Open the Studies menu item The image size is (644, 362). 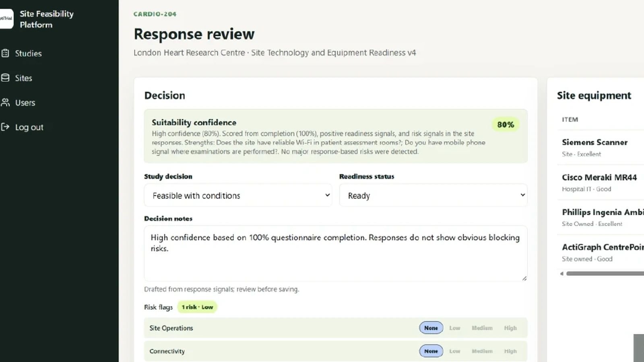pos(28,53)
